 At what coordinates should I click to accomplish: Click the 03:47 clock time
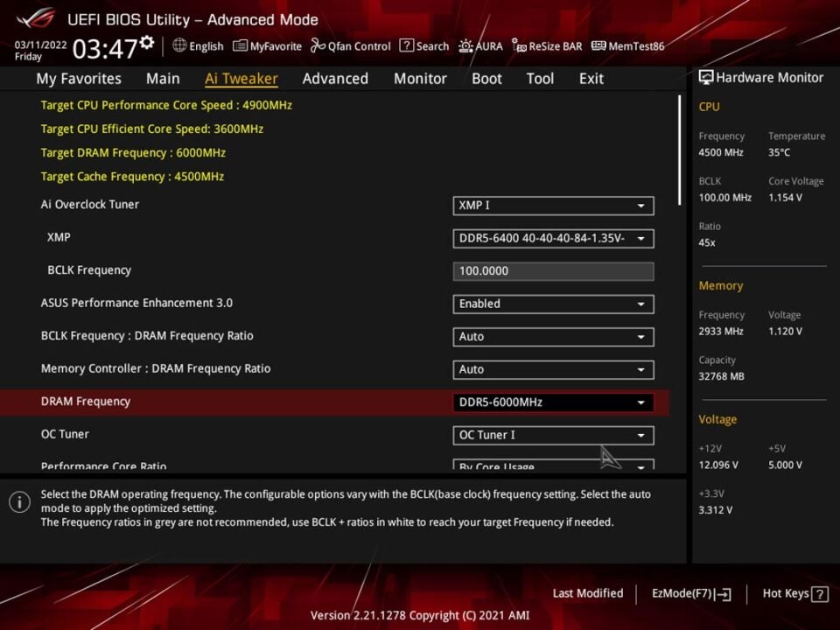[105, 50]
